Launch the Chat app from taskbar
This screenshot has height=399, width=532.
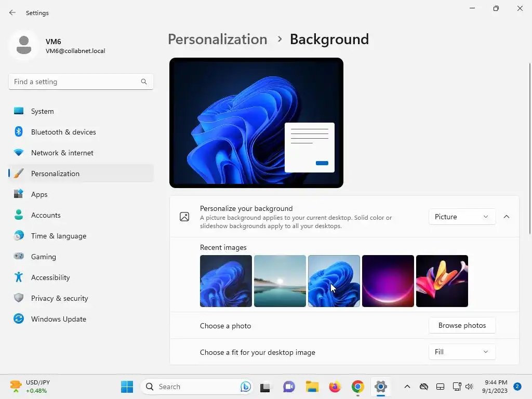[x=289, y=387]
